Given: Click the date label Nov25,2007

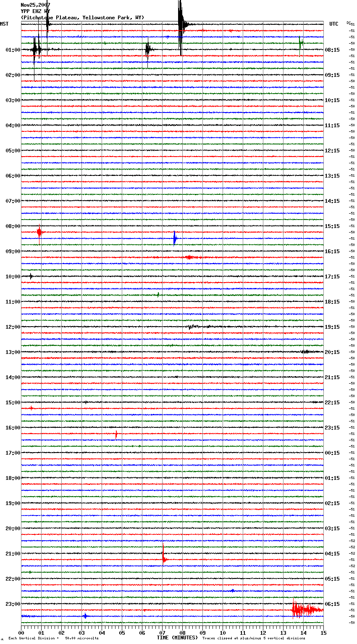Looking at the screenshot, I should (x=35, y=5).
